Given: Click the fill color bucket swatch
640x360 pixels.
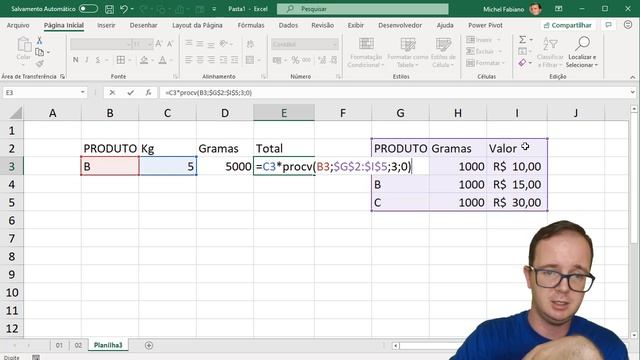Looking at the screenshot, I should click(x=144, y=60).
